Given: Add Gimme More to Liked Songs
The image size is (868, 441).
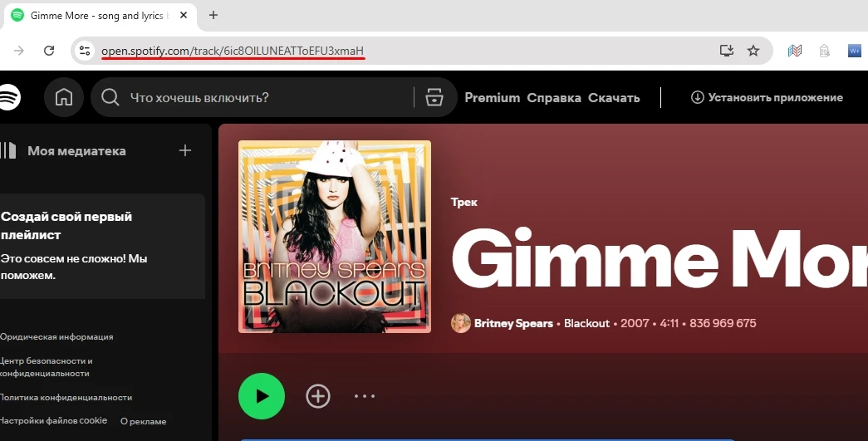Looking at the screenshot, I should [317, 396].
